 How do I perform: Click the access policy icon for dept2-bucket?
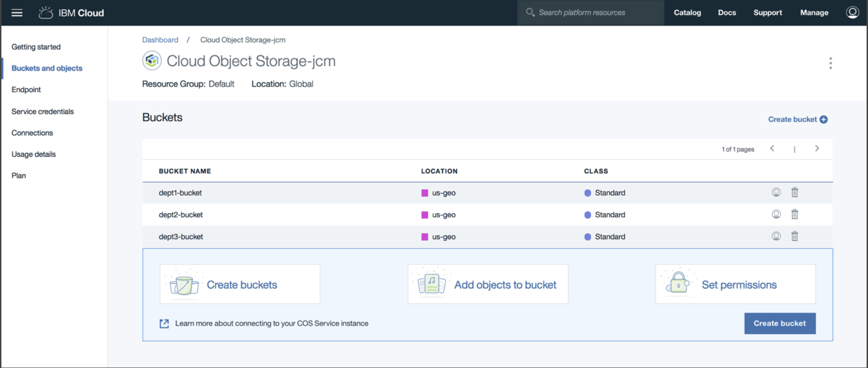point(776,214)
